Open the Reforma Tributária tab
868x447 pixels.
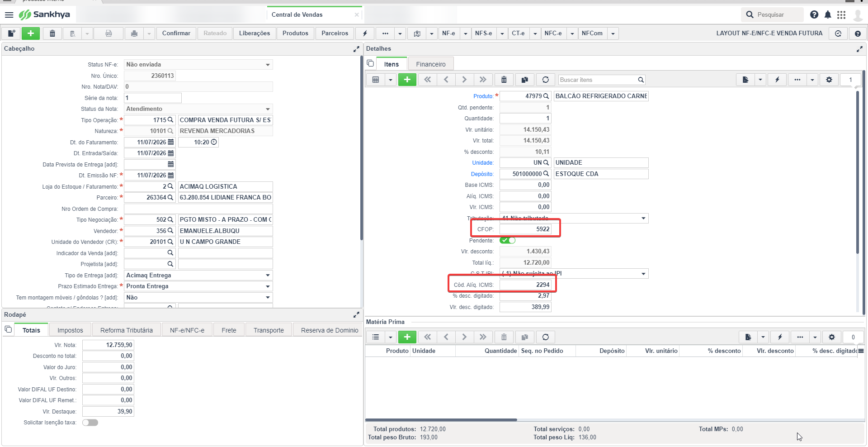[127, 330]
